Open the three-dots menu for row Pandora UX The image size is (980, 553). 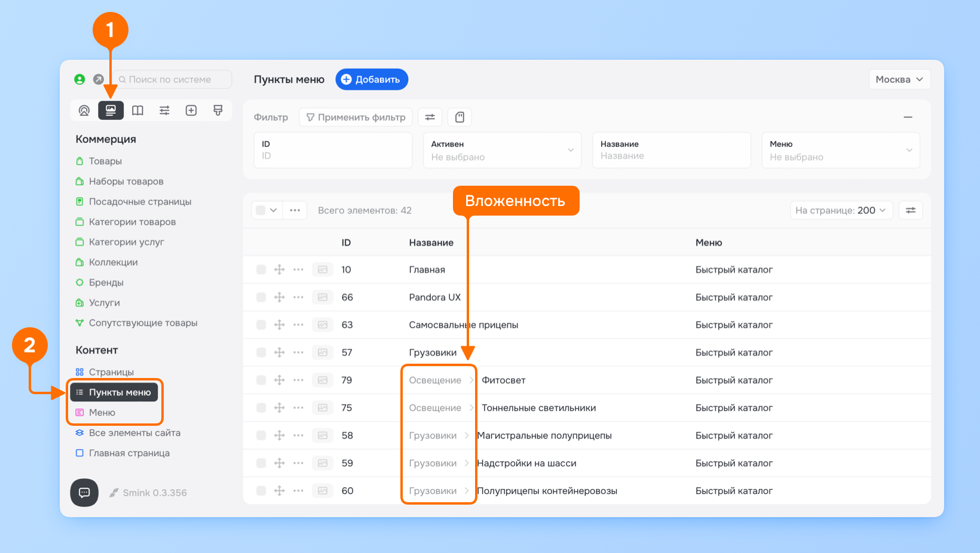pos(298,297)
